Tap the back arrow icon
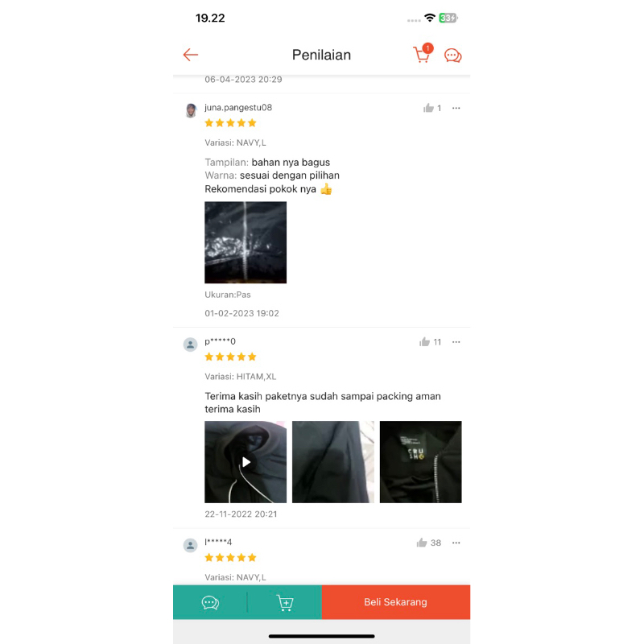 191,55
